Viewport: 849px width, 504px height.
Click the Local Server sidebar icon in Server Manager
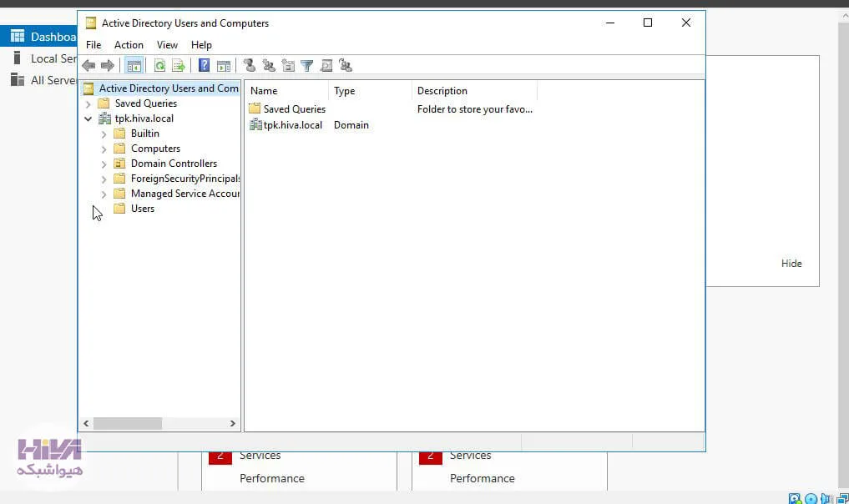[x=18, y=58]
